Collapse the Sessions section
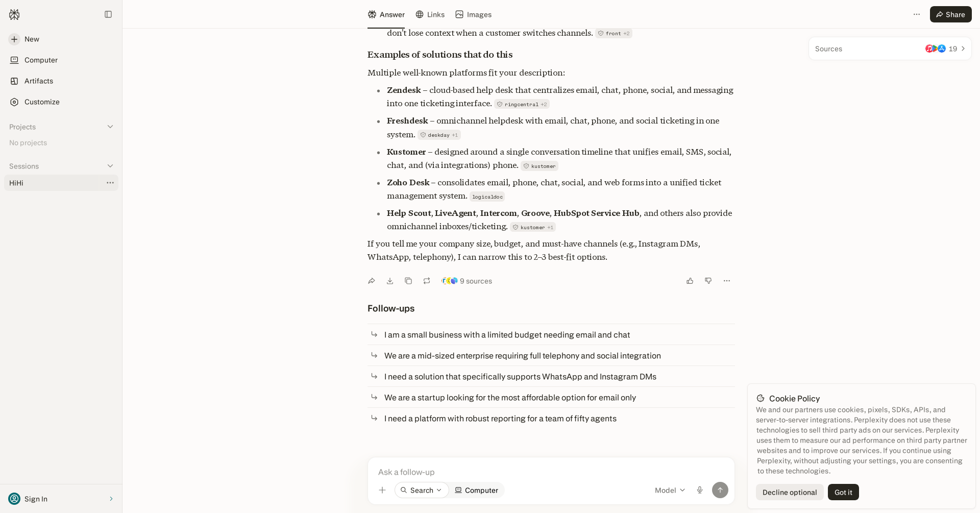980x513 pixels. coord(110,166)
